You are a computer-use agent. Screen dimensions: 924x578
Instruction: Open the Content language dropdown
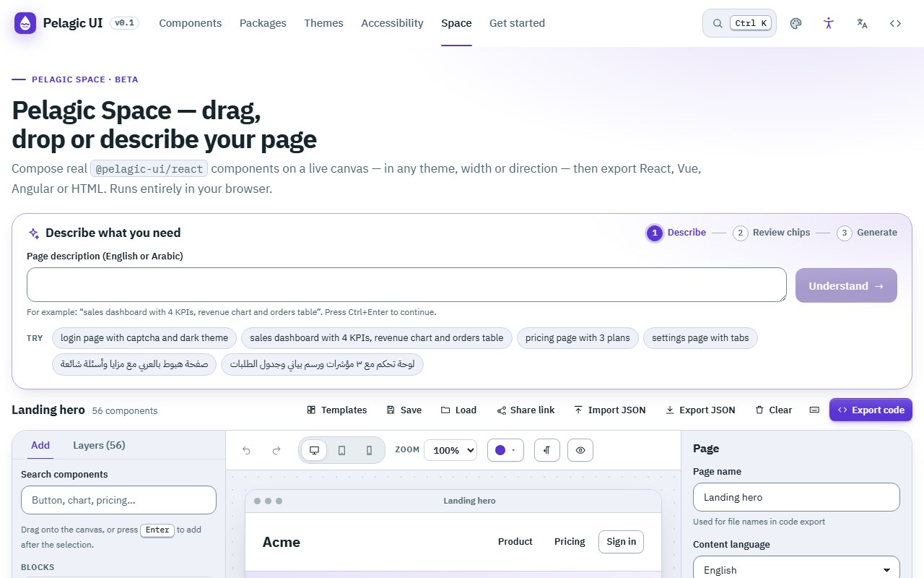[796, 569]
